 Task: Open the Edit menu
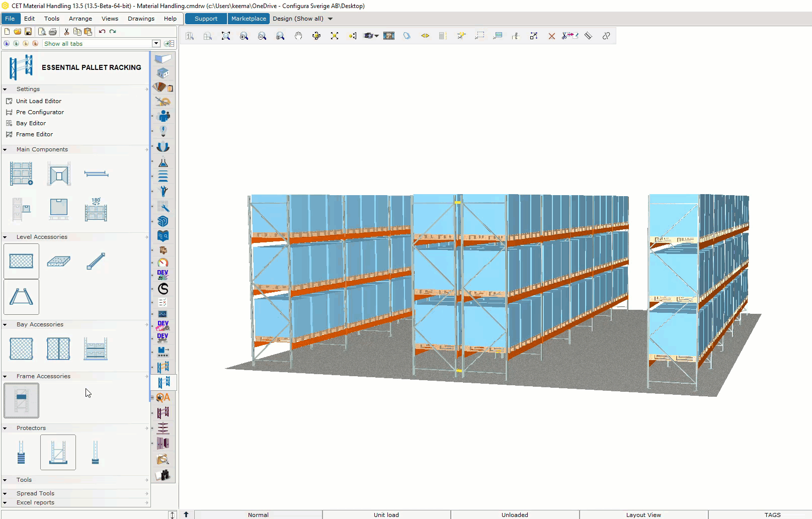(x=30, y=19)
